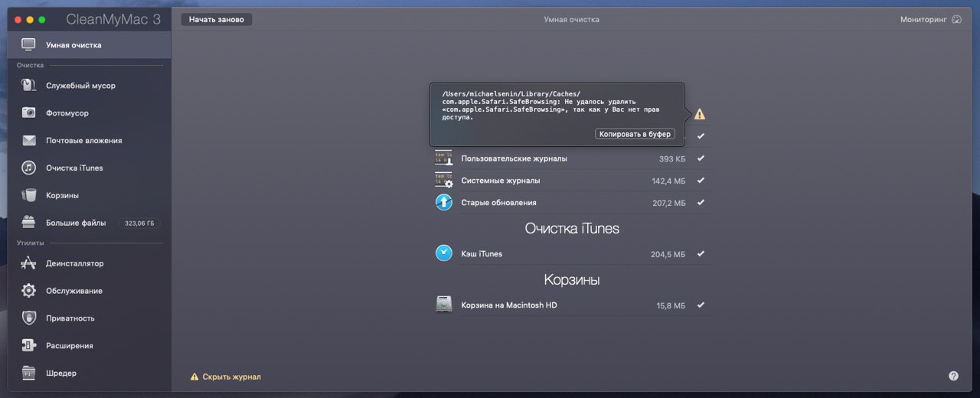Select the Очистка iTunes music note icon
The image size is (980, 398).
click(x=28, y=168)
